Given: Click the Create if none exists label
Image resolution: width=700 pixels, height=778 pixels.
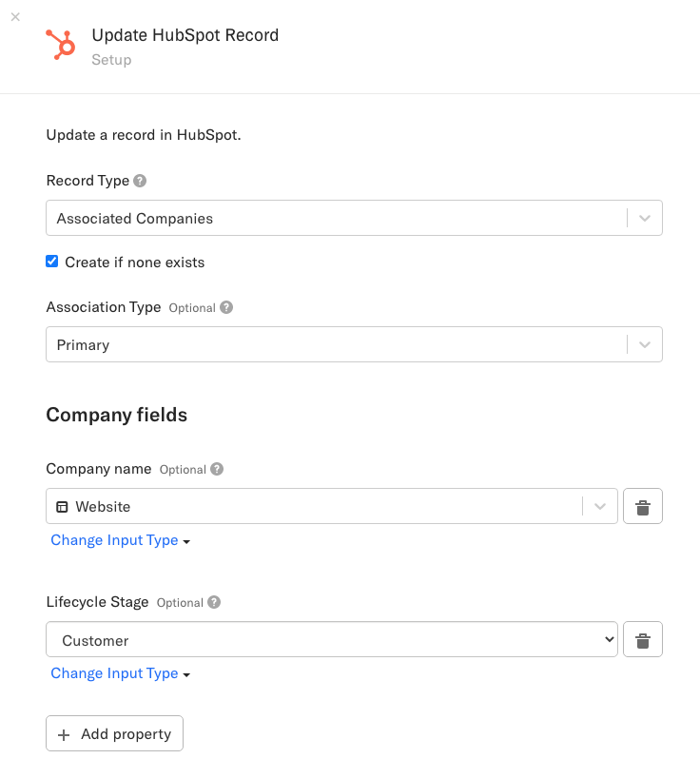Looking at the screenshot, I should 135,263.
